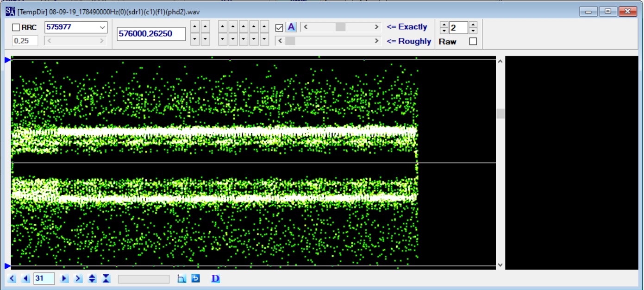Click the Roughly slider thumb

click(x=290, y=41)
